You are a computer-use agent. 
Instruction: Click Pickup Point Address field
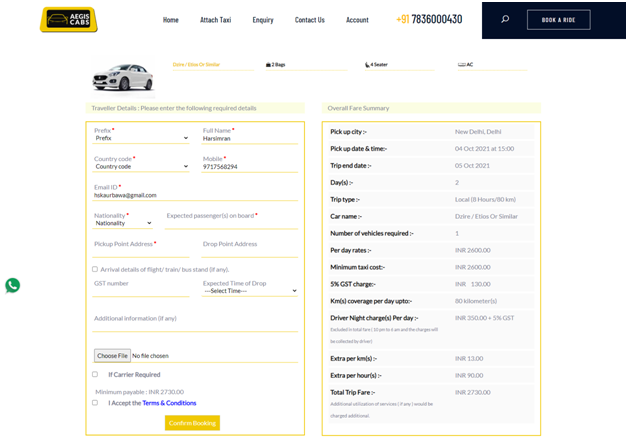pos(141,252)
